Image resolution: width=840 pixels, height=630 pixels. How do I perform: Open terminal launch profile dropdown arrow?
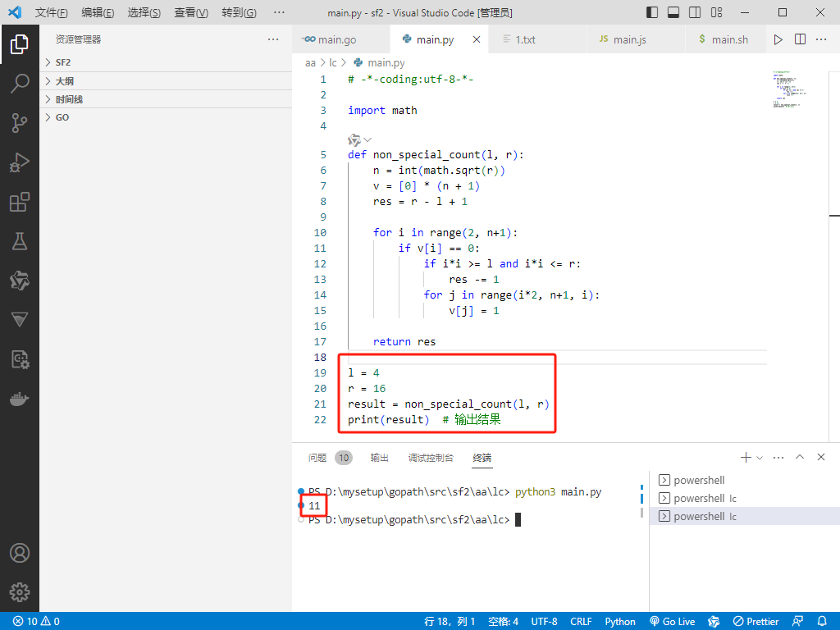click(759, 458)
